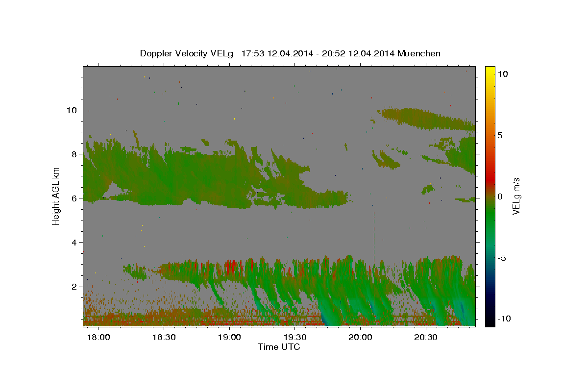Click the colorbar tick label '0'
The height and width of the screenshot is (392, 588).
point(500,196)
